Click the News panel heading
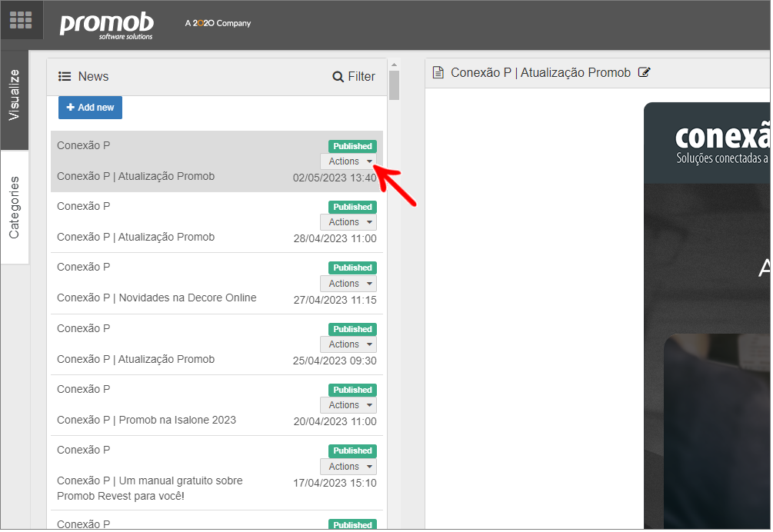Screen dimensions: 773x532 point(93,77)
